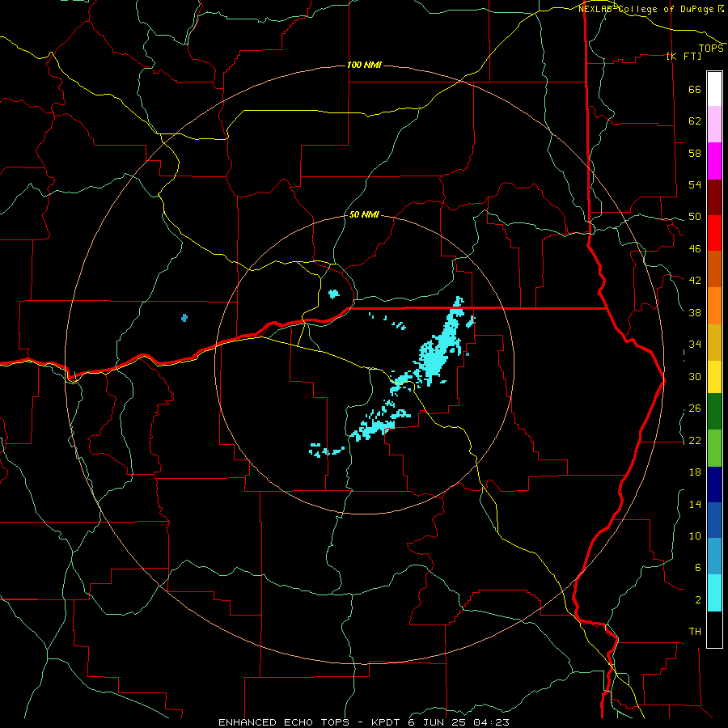Click the NEXLAB-College of DuPage watermark text
728x728 pixels.
[x=650, y=9]
